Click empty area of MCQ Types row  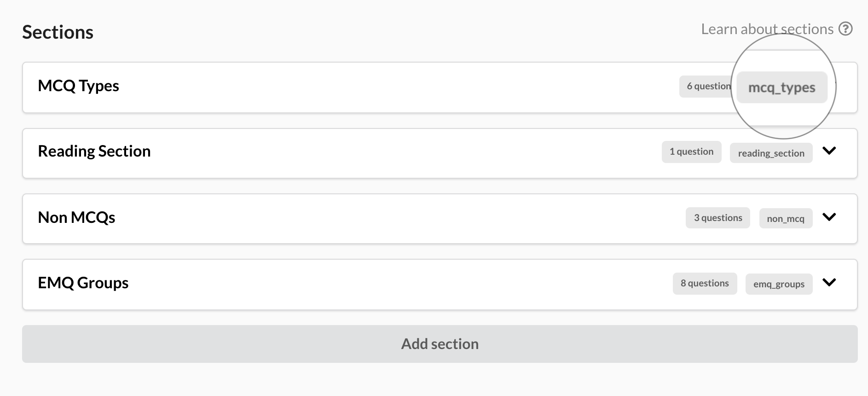[396, 87]
